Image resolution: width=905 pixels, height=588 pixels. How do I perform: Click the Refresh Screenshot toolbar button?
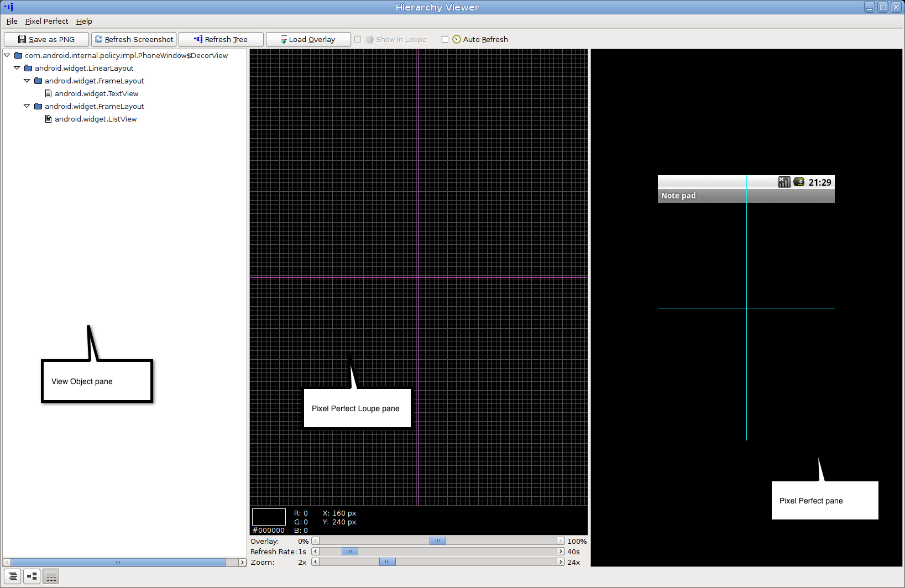(x=134, y=40)
